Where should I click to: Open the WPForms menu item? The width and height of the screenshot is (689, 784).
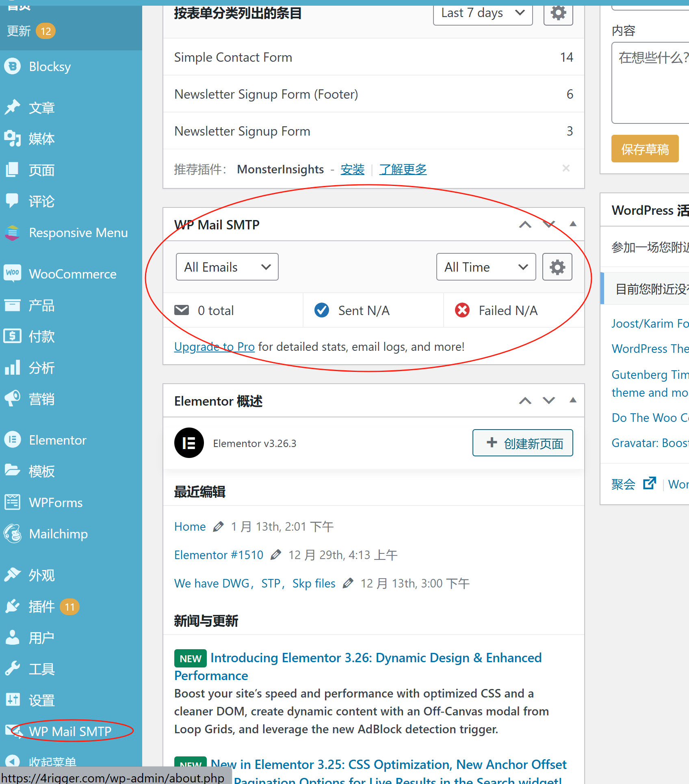coord(71,503)
